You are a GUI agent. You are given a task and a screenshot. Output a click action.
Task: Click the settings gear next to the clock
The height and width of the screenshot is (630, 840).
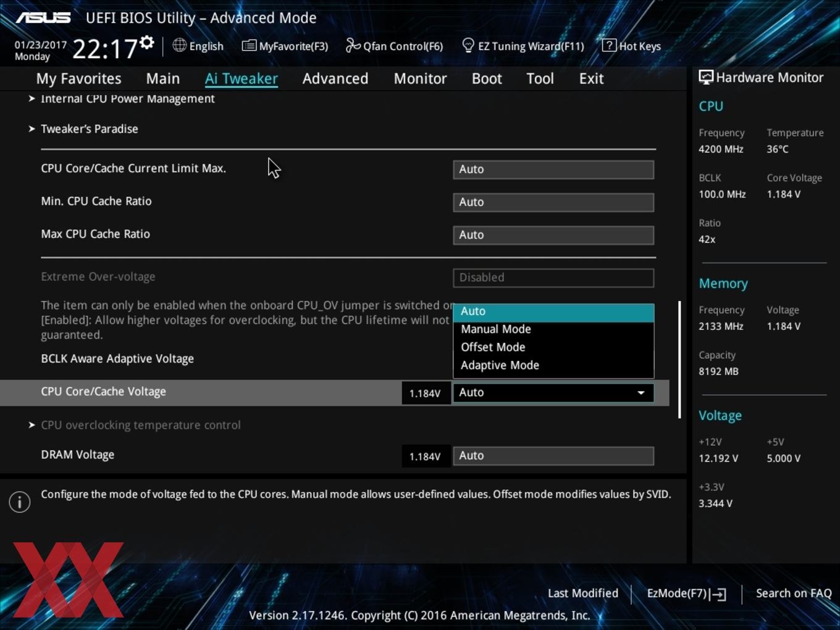click(x=146, y=42)
